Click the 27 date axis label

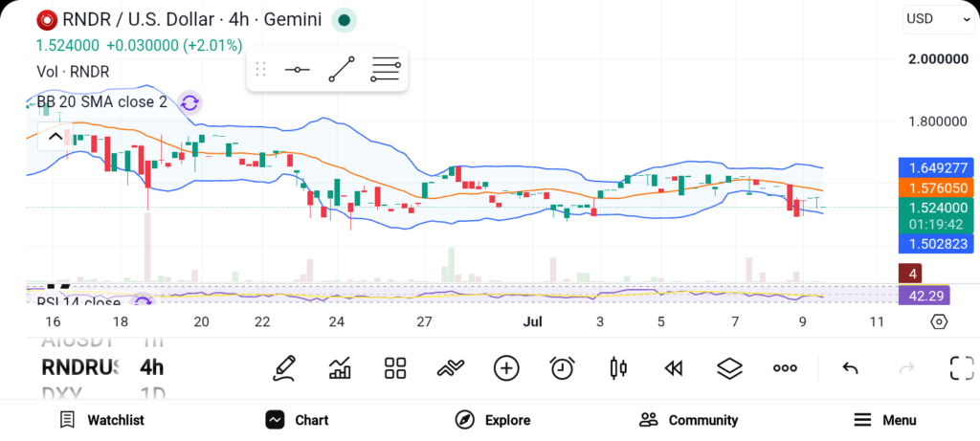(x=425, y=321)
